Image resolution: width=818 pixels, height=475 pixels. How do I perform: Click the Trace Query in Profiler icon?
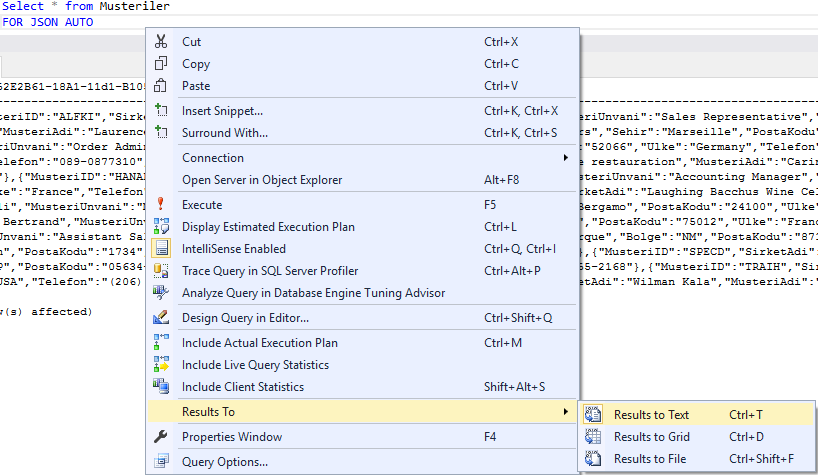[161, 271]
